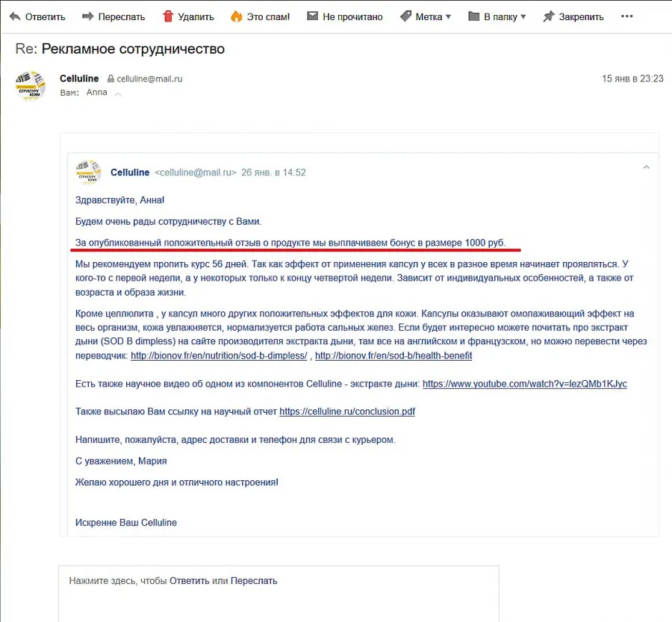Click the date 15 янв в 23:23
This screenshot has height=622, width=672.
tap(632, 78)
